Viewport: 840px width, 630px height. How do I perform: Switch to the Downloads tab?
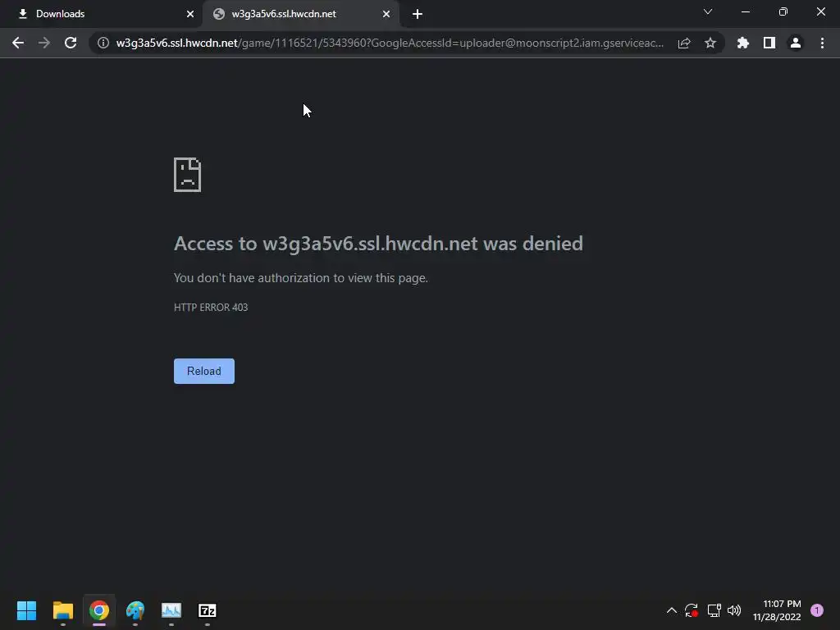[x=101, y=14]
